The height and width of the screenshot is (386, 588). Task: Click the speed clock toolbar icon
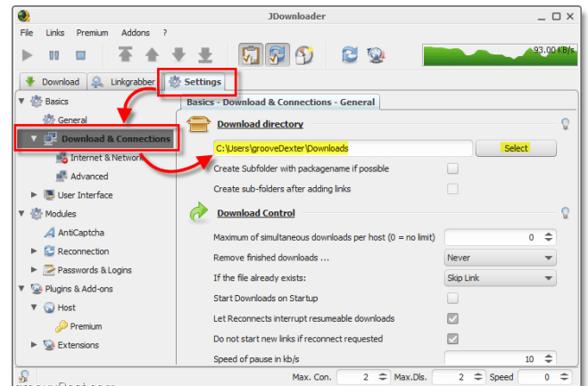click(304, 54)
